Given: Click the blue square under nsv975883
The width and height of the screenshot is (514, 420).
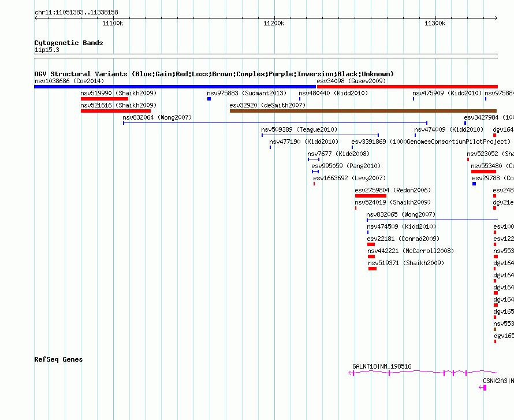Looking at the screenshot, I should pos(209,99).
